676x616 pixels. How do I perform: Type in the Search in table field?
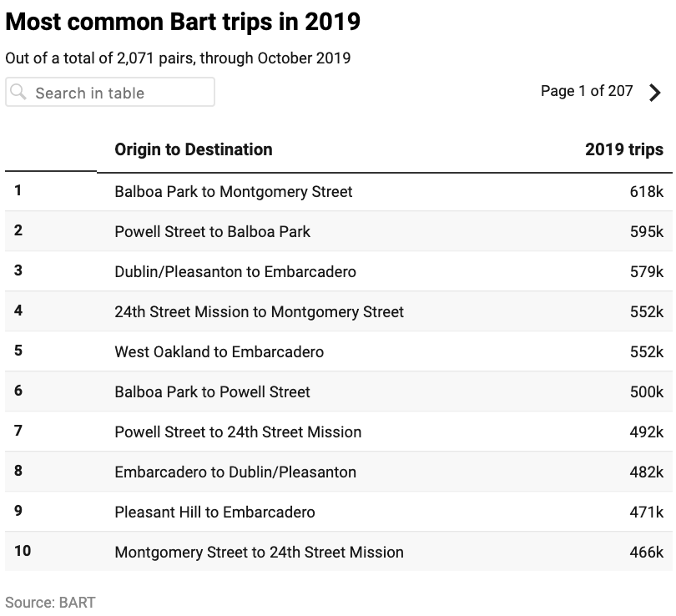pos(117,93)
